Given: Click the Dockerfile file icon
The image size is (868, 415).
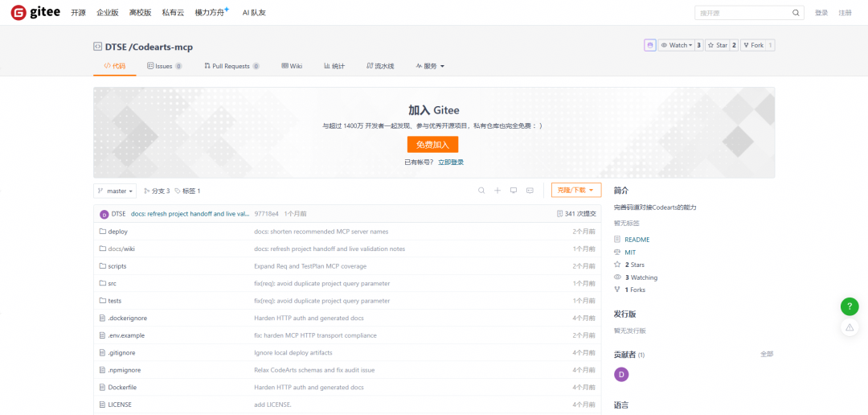Looking at the screenshot, I should pyautogui.click(x=102, y=388).
